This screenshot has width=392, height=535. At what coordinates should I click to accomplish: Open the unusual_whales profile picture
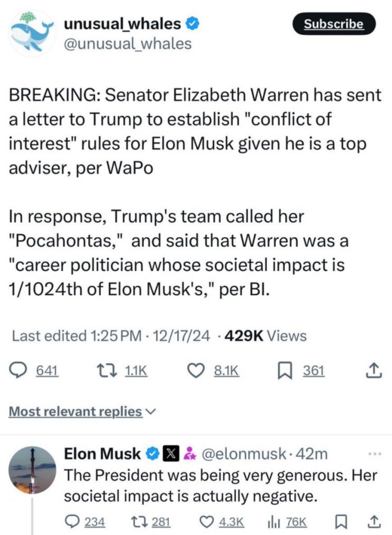click(x=32, y=33)
